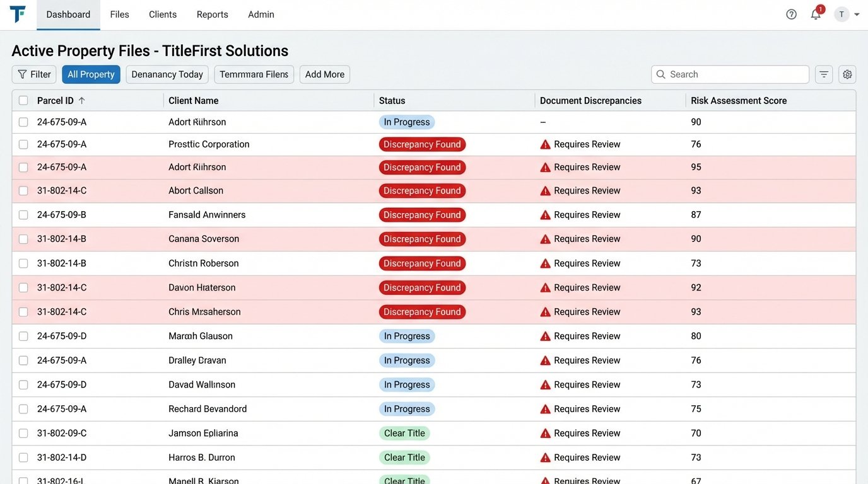Select the checkbox for Canana Soverson row
The height and width of the screenshot is (484, 868).
[23, 239]
